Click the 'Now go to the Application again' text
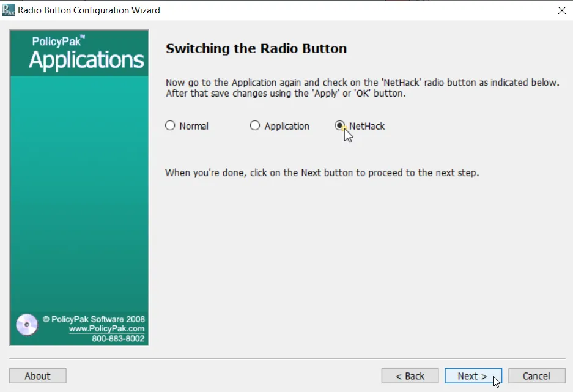Image resolution: width=573 pixels, height=392 pixels. [x=363, y=83]
